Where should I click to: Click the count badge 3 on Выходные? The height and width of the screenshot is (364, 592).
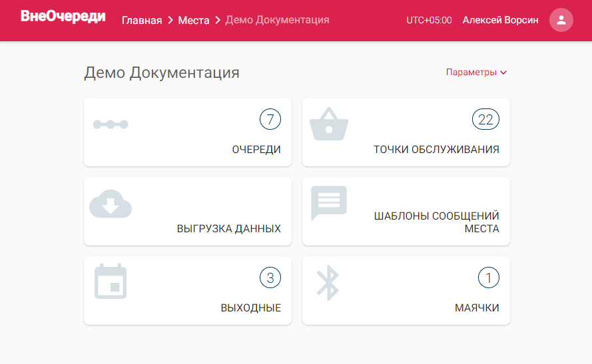click(270, 277)
